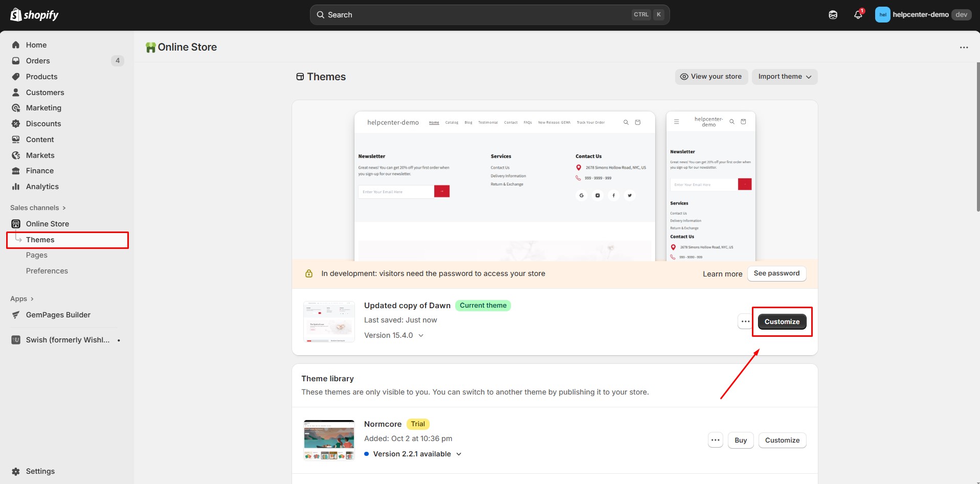
Task: Click the Orders inbox icon
Action: point(16,61)
